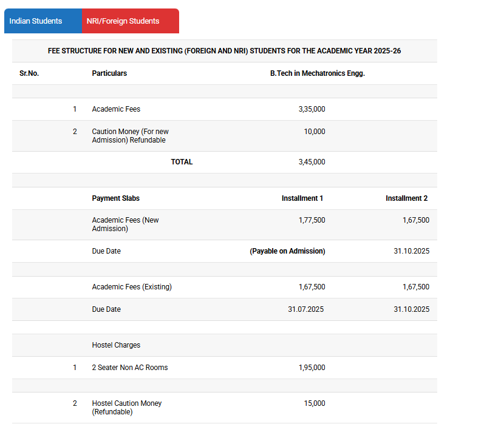Viewport: 504px width, 438px height.
Task: Click the Academic Fees amount 3,35,000
Action: (x=312, y=109)
